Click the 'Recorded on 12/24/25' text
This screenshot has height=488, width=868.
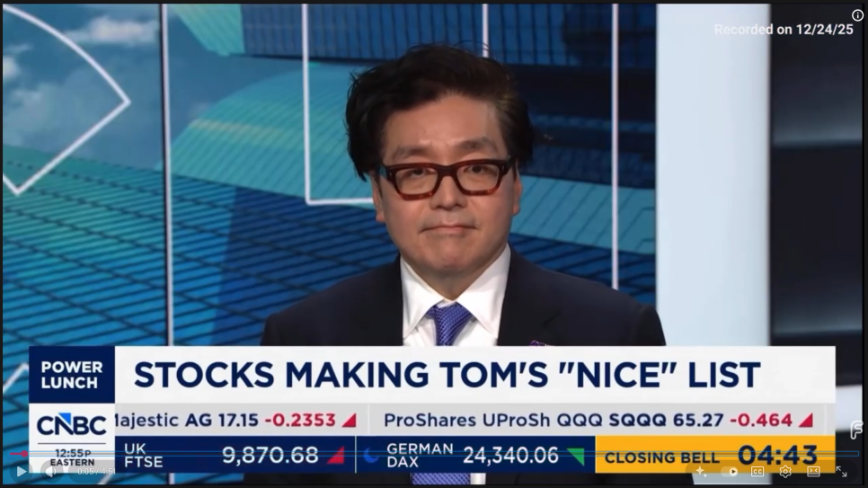784,30
